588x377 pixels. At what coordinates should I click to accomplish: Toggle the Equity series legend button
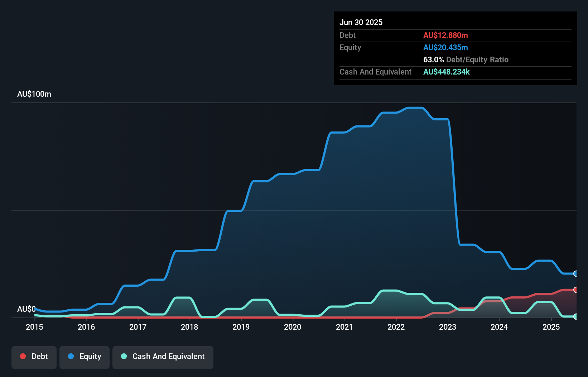(x=85, y=357)
